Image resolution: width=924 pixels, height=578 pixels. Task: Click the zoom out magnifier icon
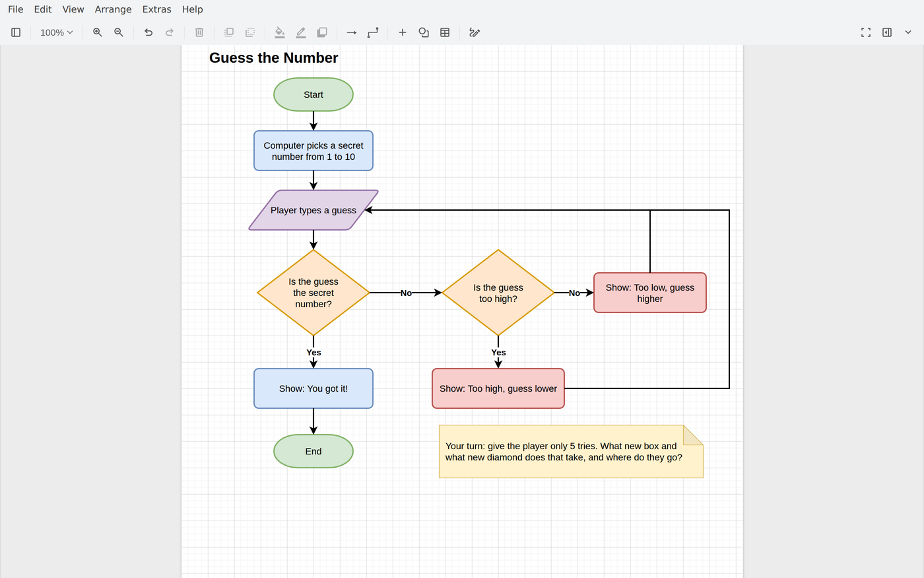click(x=119, y=32)
